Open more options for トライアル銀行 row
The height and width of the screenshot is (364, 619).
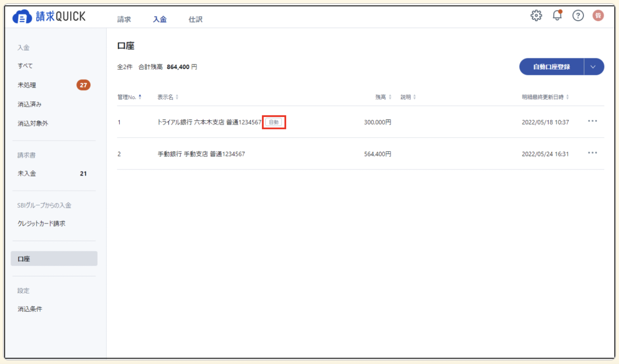coord(592,121)
